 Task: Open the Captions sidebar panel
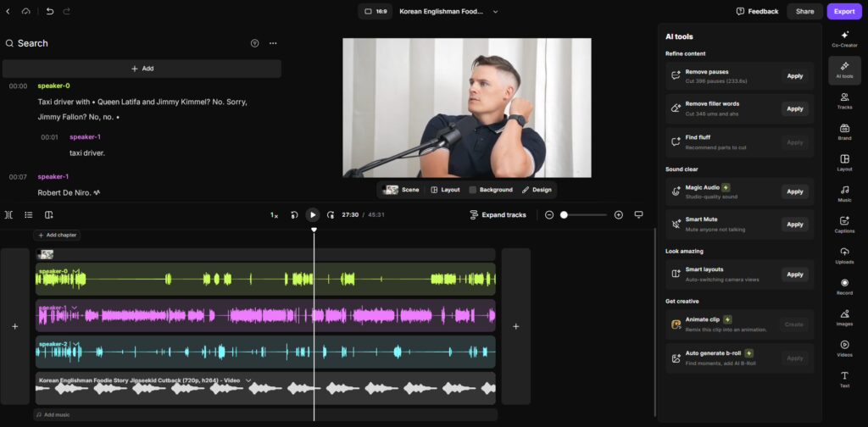(x=844, y=225)
